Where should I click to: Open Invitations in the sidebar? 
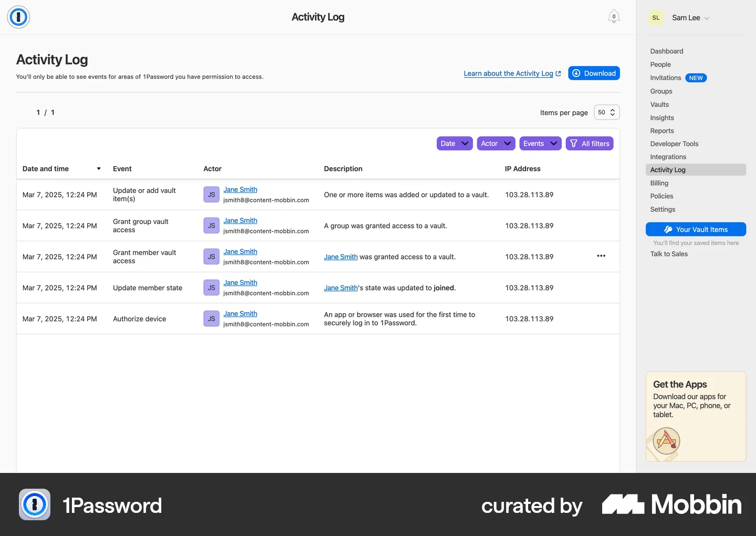[x=666, y=78]
